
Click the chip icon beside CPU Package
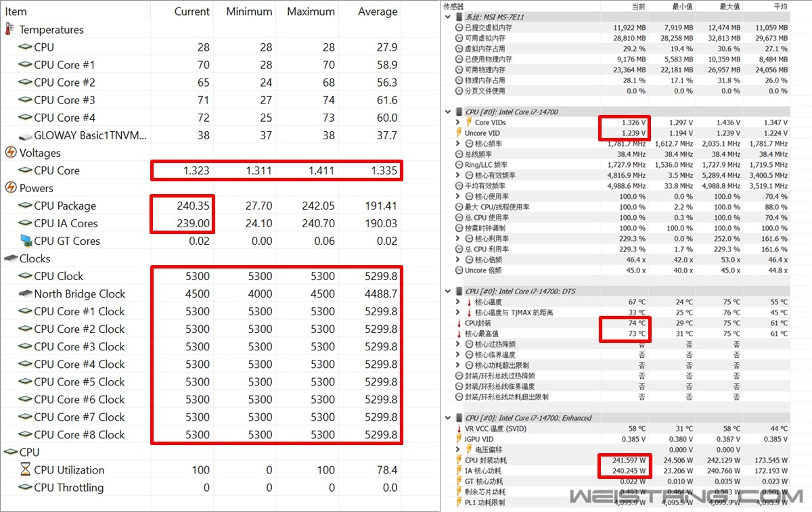click(x=25, y=206)
